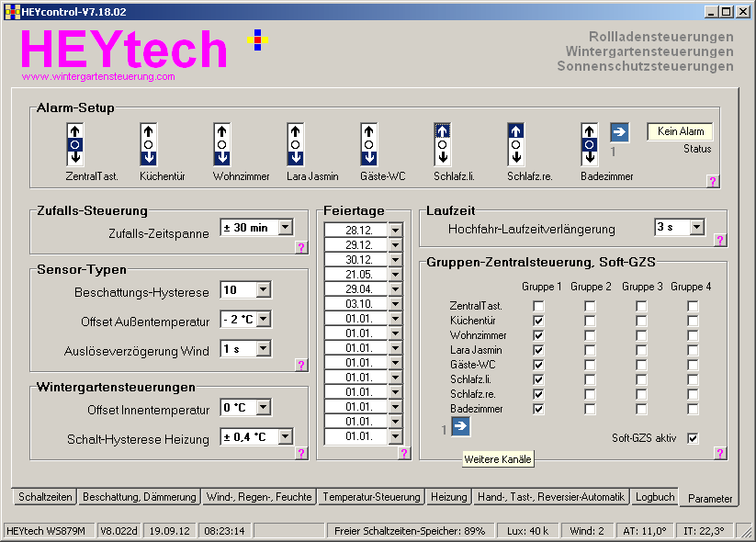The image size is (756, 542).
Task: Click the down arrow for Badezimmer alarm
Action: (589, 158)
